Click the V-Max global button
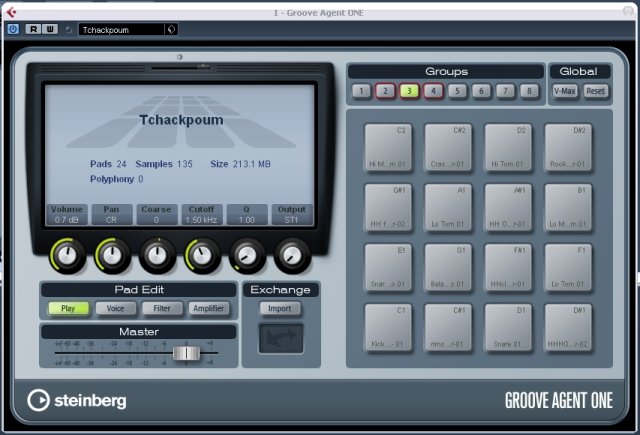This screenshot has height=435, width=640. [x=565, y=91]
